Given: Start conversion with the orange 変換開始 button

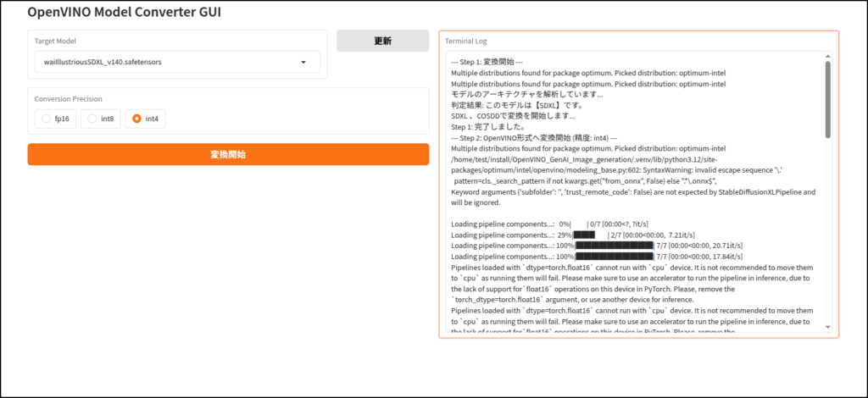Looking at the screenshot, I should point(228,154).
